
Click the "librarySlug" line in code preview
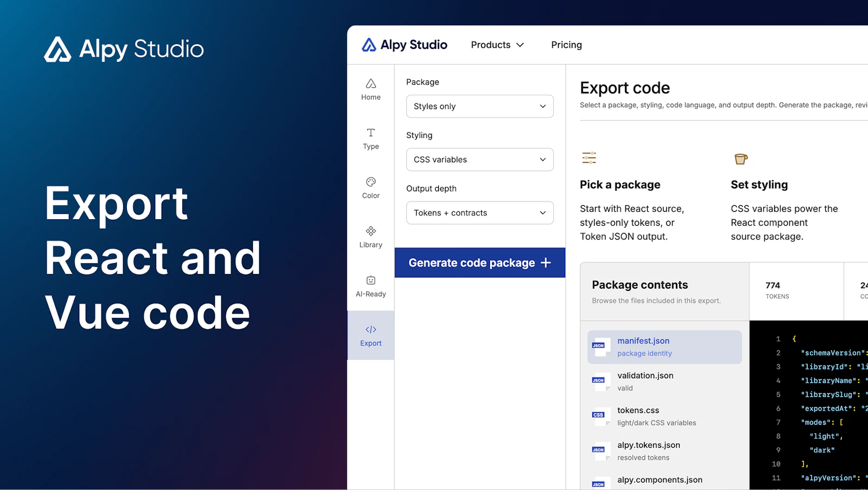click(x=834, y=394)
